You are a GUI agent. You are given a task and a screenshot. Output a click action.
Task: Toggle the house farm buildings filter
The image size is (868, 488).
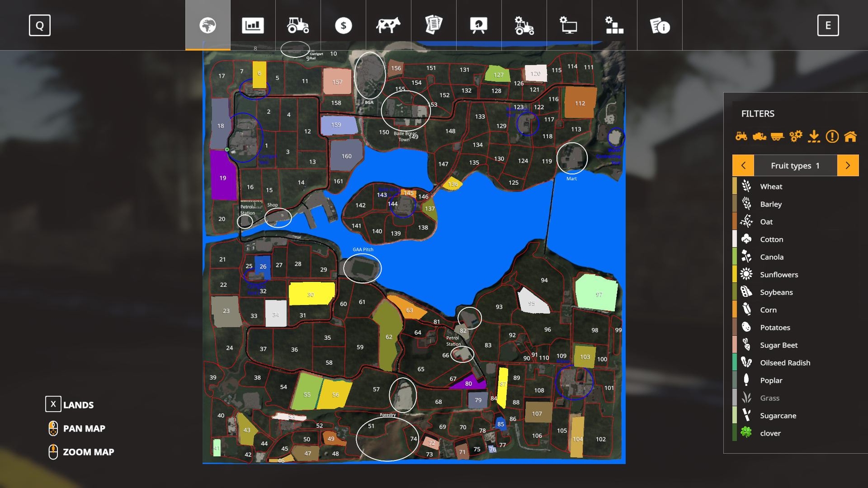pos(851,137)
